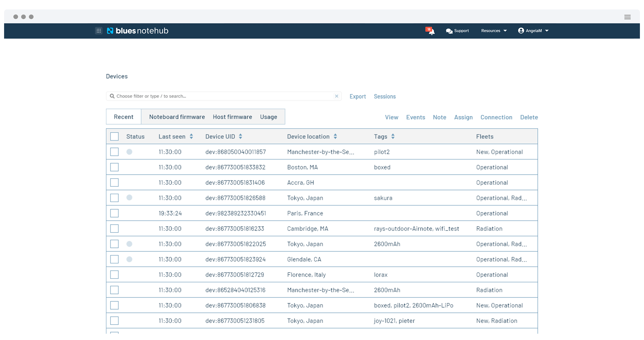Image resolution: width=644 pixels, height=340 pixels.
Task: Clear the search filter with the X icon
Action: tap(336, 96)
